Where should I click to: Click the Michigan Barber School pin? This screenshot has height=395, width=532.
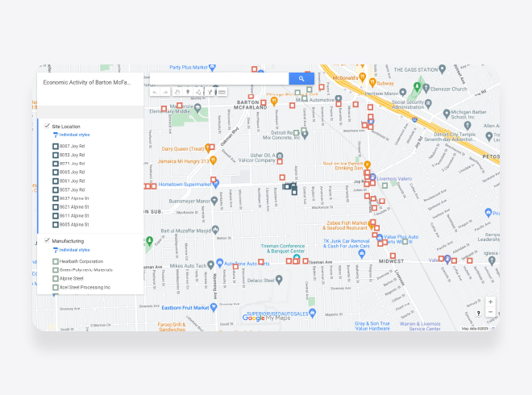pyautogui.click(x=447, y=114)
